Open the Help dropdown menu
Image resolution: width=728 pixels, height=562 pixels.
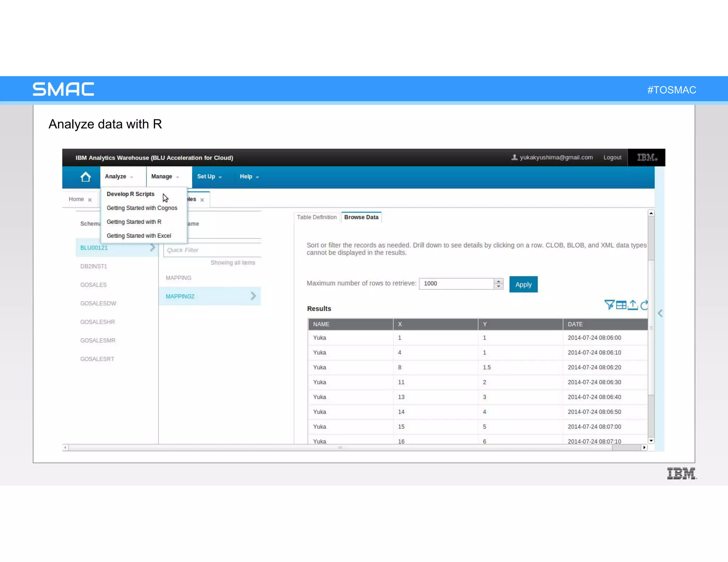(x=249, y=177)
